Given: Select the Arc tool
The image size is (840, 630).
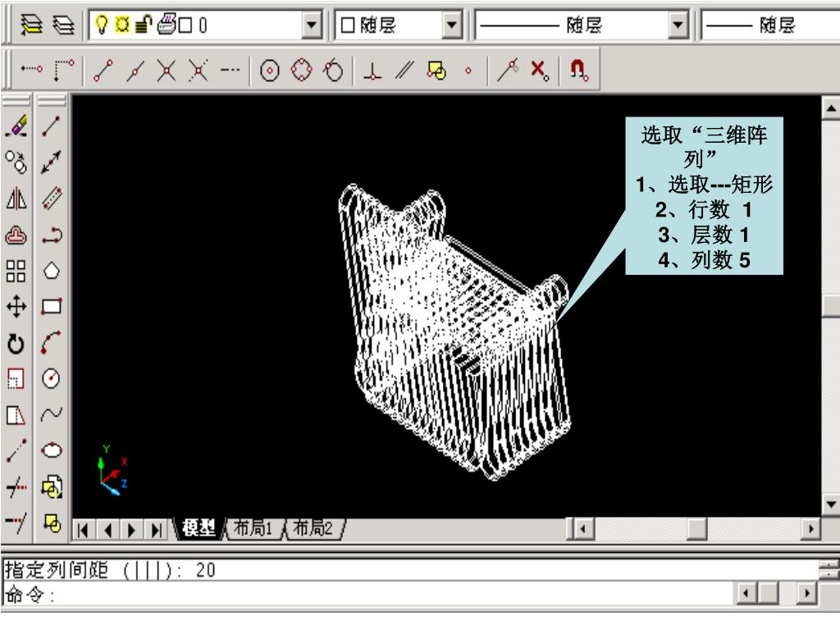Looking at the screenshot, I should click(x=52, y=343).
